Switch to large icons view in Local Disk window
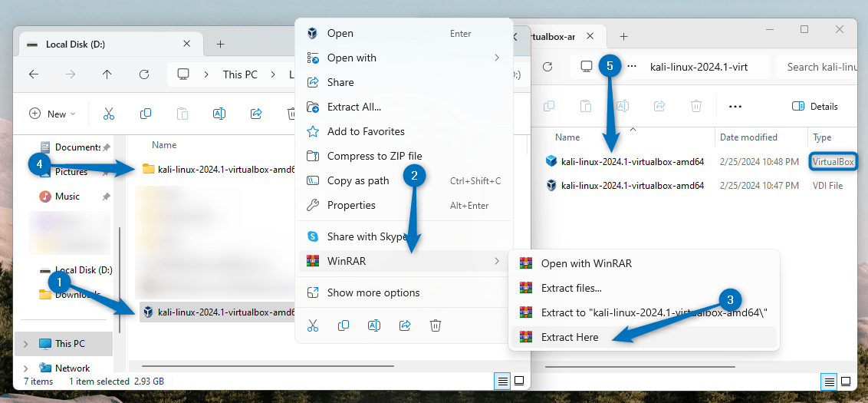868x403 pixels. [518, 381]
